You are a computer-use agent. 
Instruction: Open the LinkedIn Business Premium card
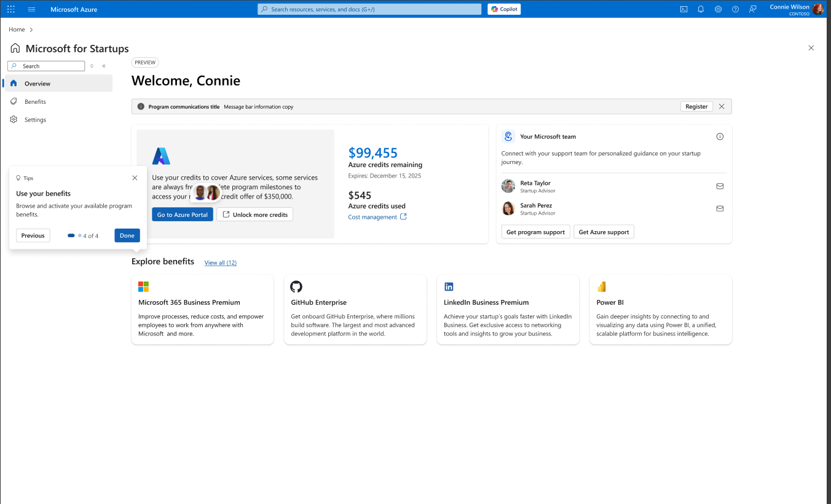tap(508, 309)
